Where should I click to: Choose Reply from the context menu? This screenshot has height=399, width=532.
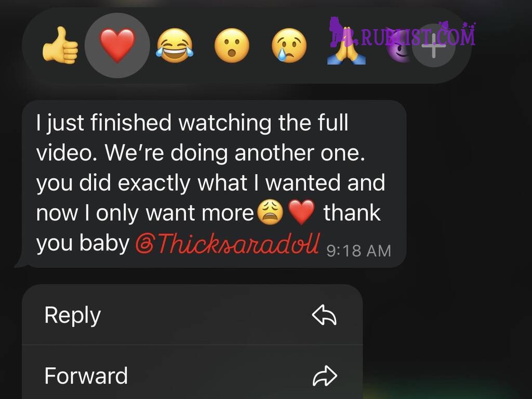click(192, 315)
